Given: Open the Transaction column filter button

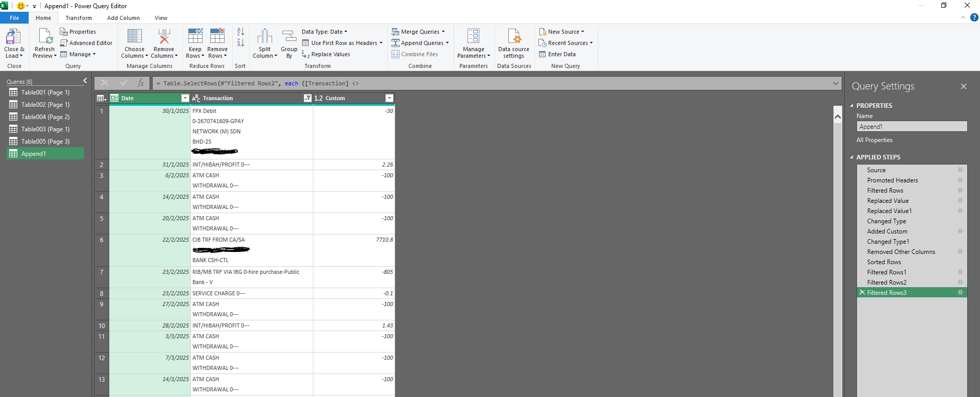Looking at the screenshot, I should coord(307,98).
